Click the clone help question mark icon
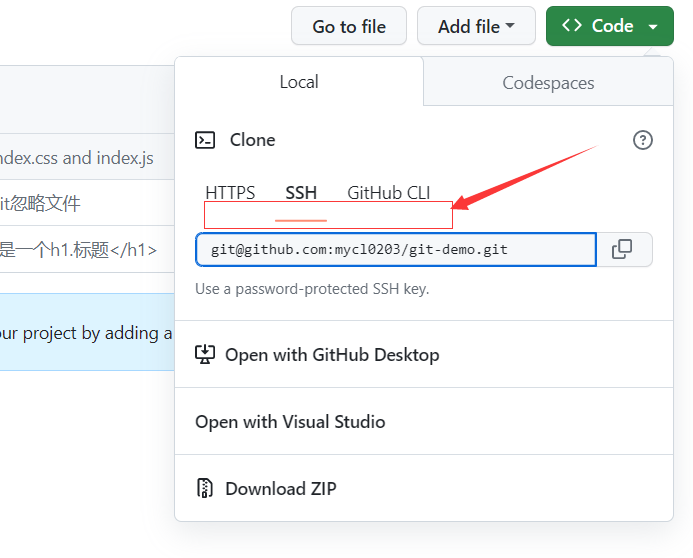The height and width of the screenshot is (558, 693). point(643,140)
